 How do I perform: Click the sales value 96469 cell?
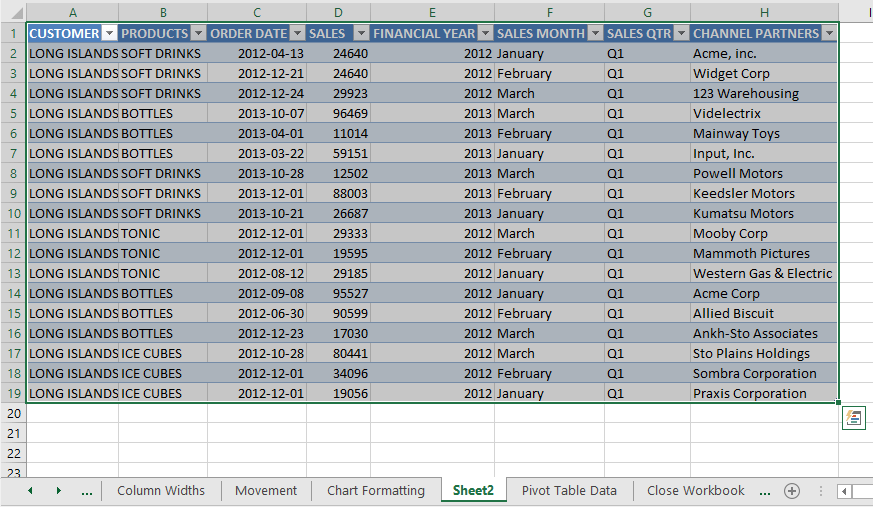[x=339, y=114]
